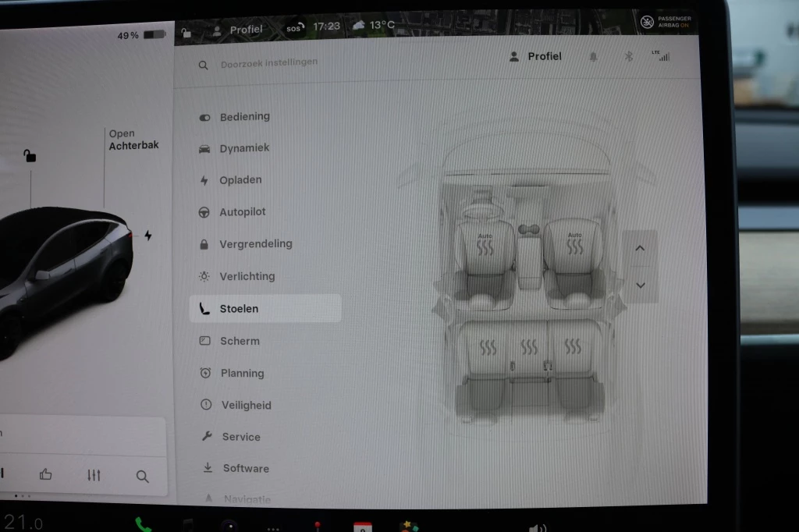Open the Autopilot settings section
Image resolution: width=799 pixels, height=532 pixels.
[x=242, y=212]
